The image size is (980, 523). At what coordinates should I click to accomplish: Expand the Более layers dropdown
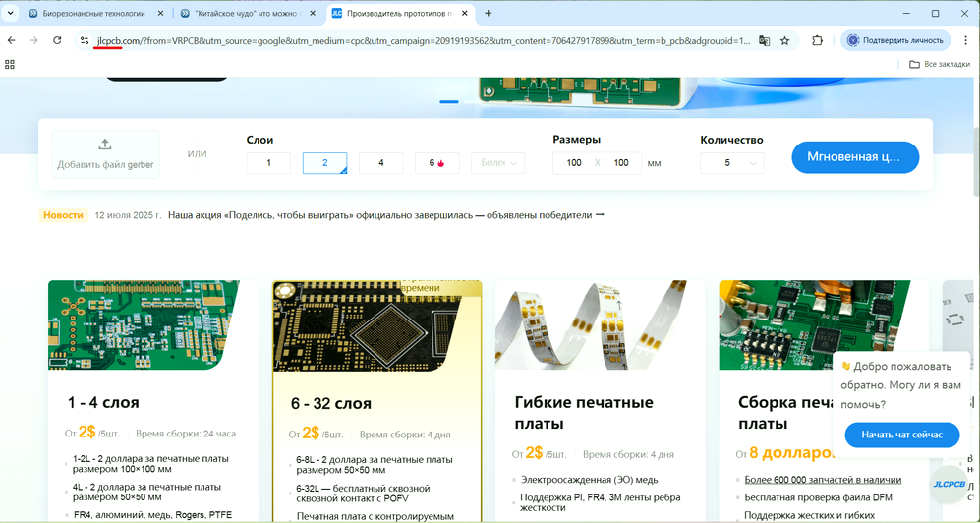tap(498, 163)
